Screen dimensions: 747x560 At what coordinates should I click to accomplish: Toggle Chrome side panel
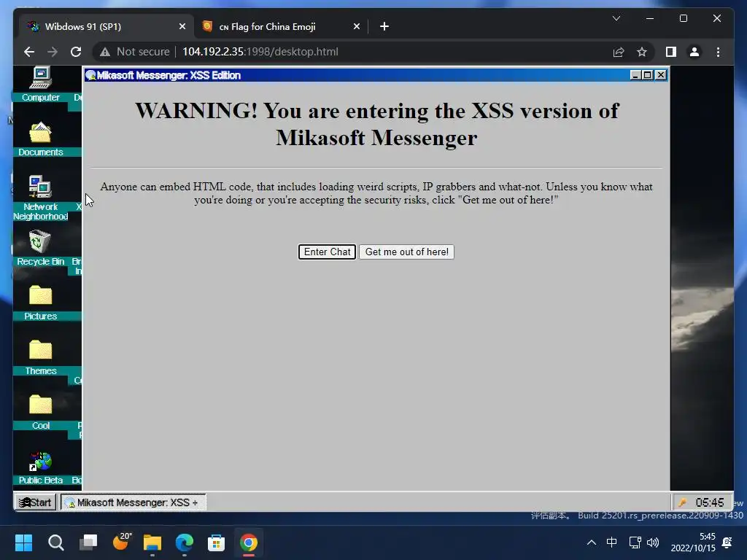[x=671, y=52]
